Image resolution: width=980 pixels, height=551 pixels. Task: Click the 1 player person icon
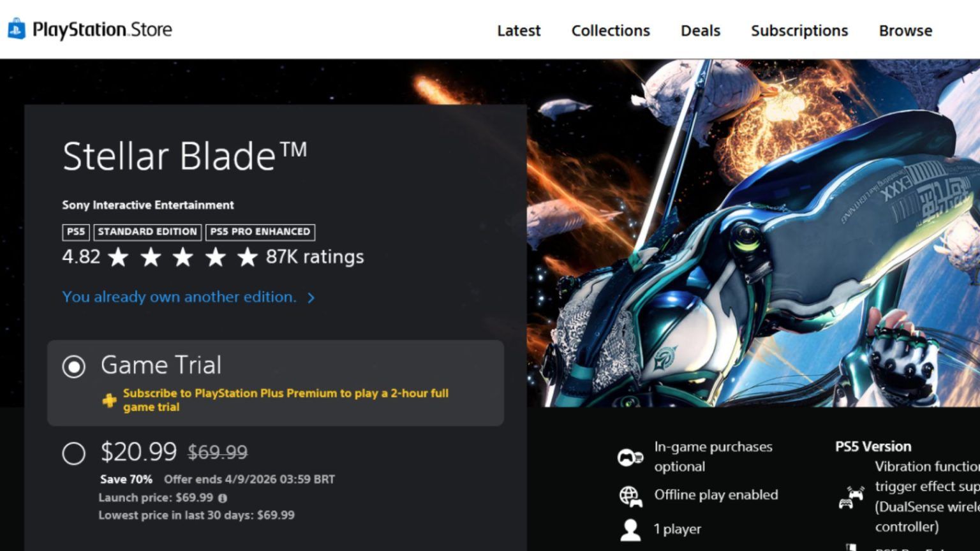pos(630,529)
